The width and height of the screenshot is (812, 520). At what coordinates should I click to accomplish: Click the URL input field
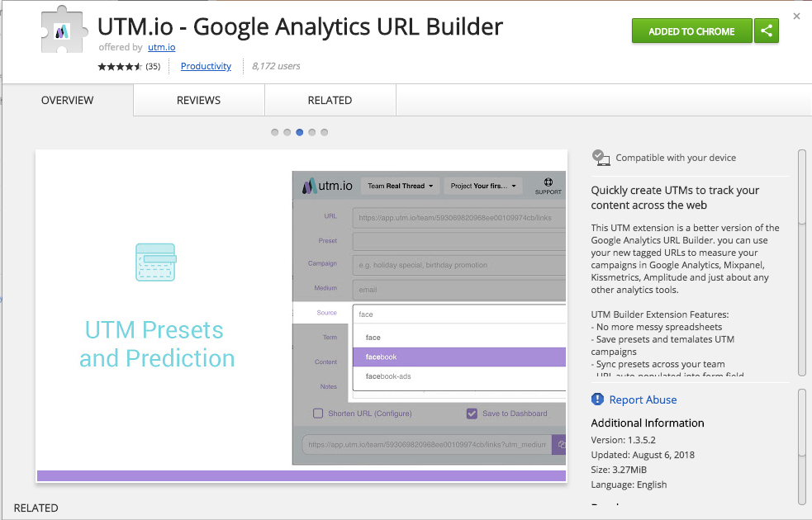[x=458, y=218]
